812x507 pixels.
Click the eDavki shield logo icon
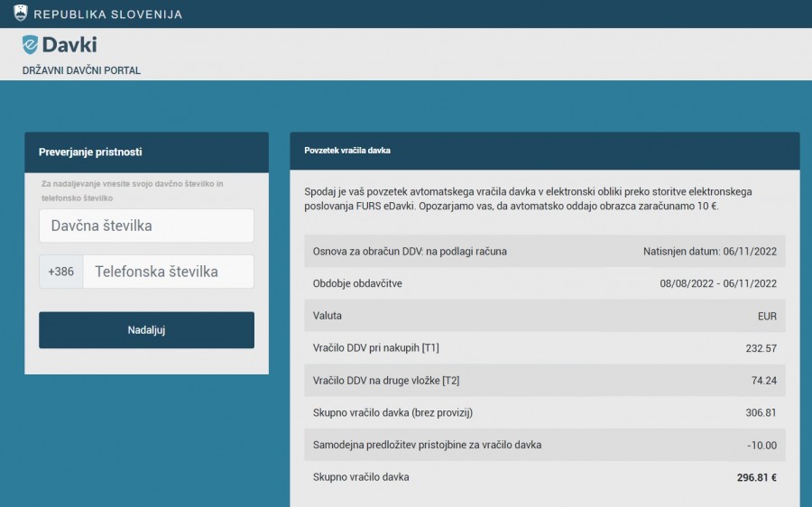30,45
